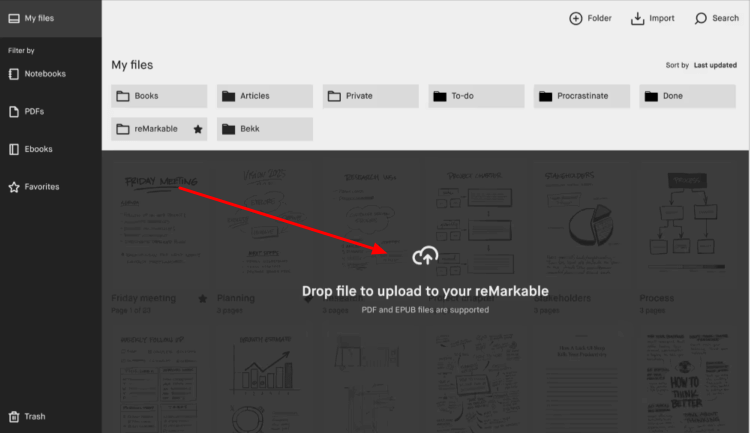Click the Notebooks icon in the sidebar
The width and height of the screenshot is (750, 433).
point(14,74)
